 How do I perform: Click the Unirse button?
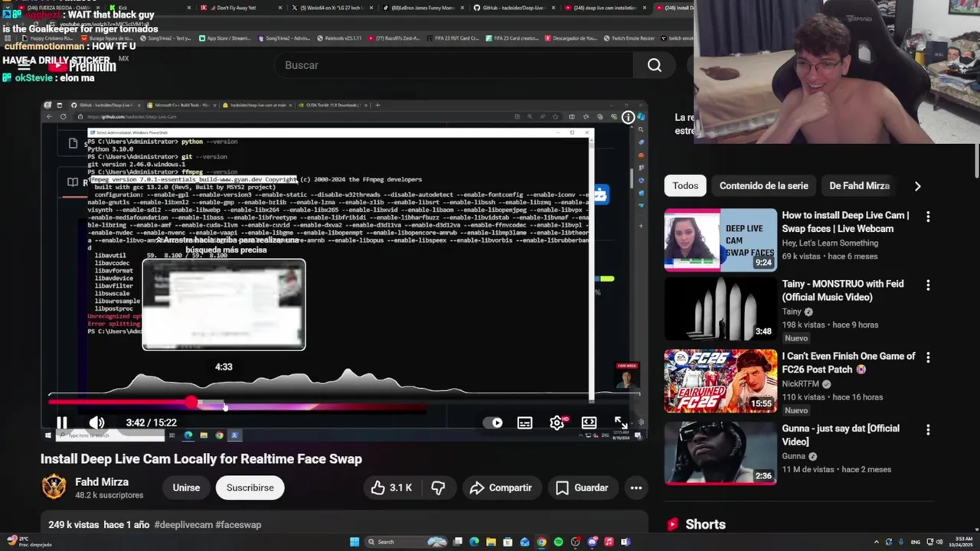pyautogui.click(x=186, y=487)
